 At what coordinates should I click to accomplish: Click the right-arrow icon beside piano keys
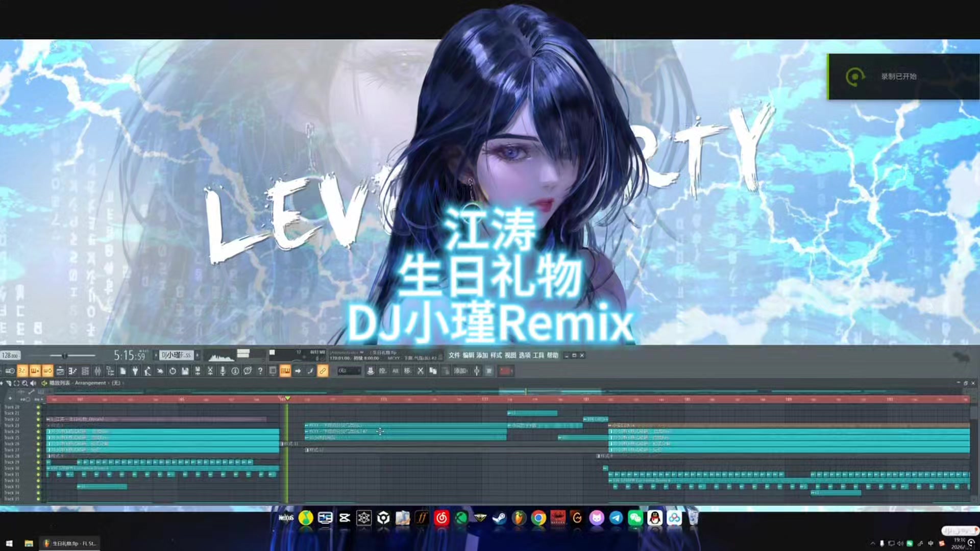[298, 371]
